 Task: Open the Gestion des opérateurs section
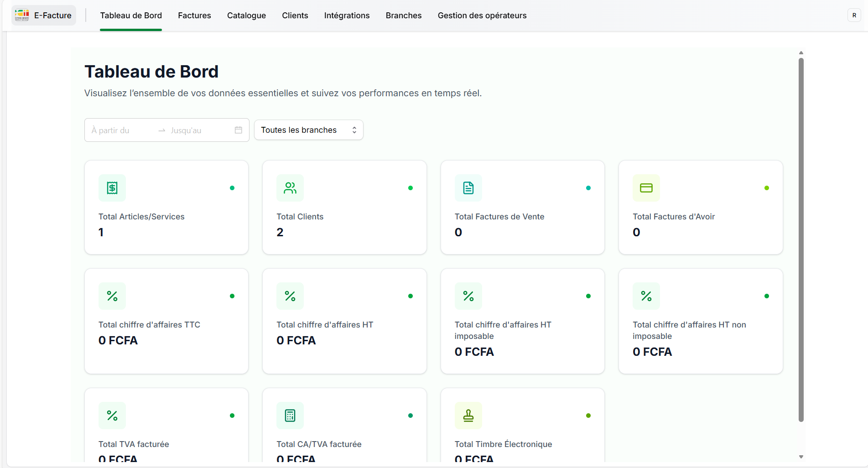tap(482, 15)
